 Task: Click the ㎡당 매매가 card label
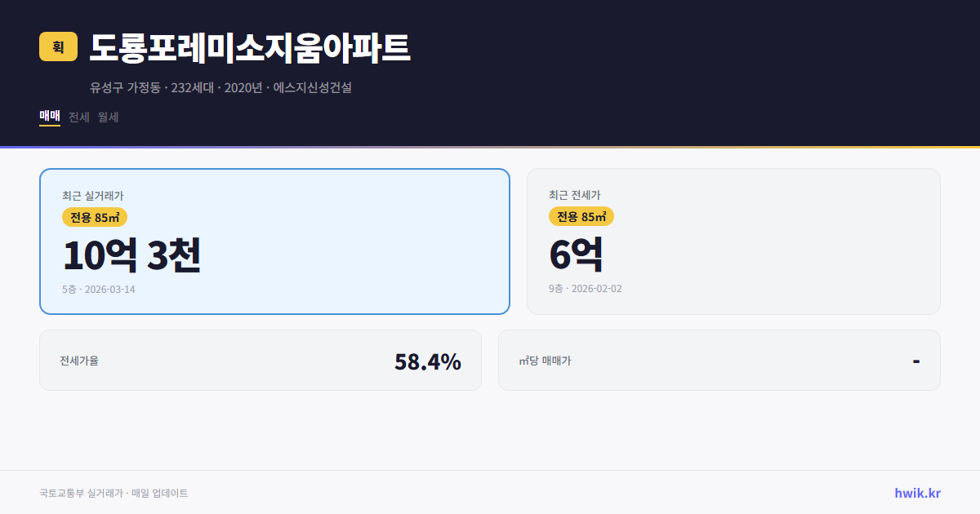click(x=544, y=360)
